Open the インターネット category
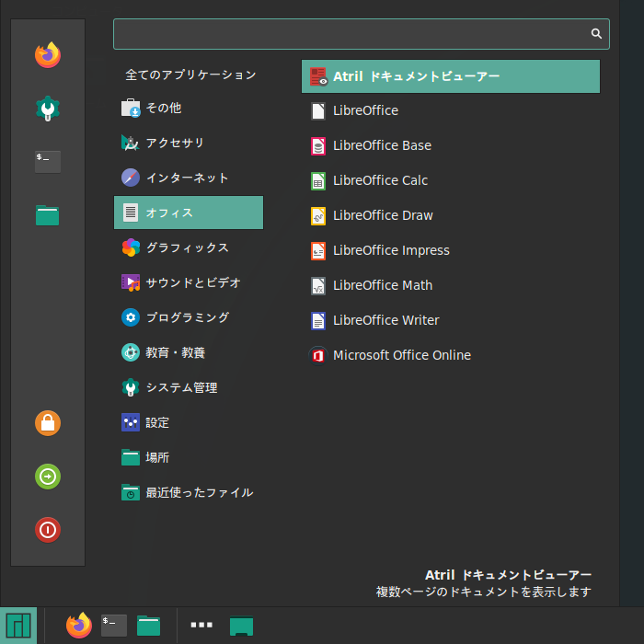 (189, 178)
